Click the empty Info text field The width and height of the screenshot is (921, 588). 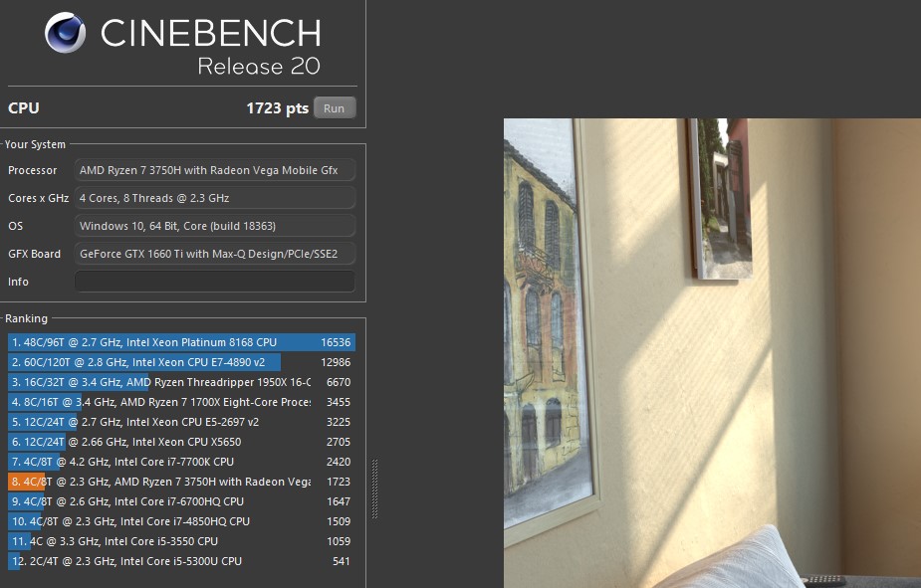pyautogui.click(x=215, y=282)
